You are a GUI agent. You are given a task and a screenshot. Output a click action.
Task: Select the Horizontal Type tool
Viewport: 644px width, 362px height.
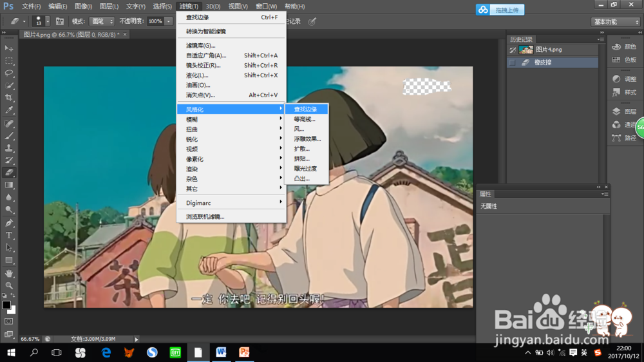[8, 236]
